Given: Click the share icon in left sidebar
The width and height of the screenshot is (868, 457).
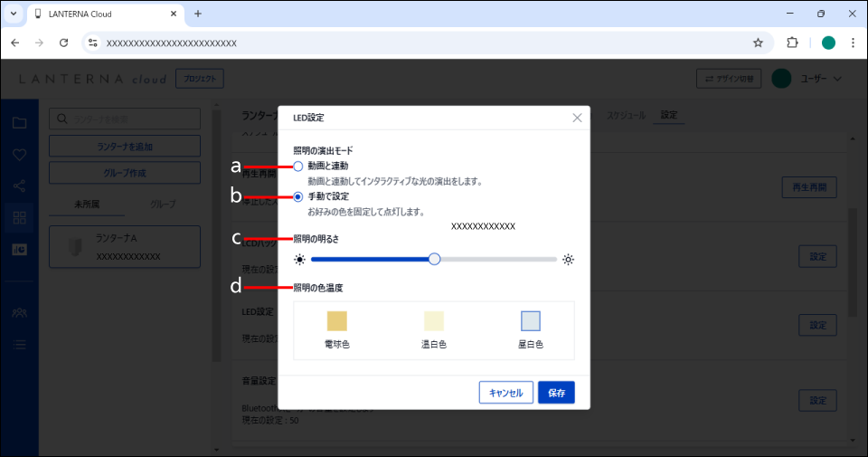Looking at the screenshot, I should [19, 186].
